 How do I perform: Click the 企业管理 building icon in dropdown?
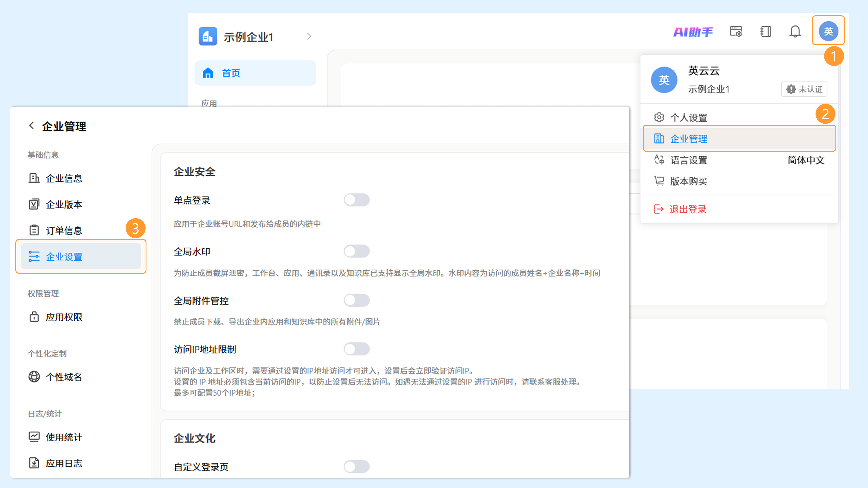point(659,138)
